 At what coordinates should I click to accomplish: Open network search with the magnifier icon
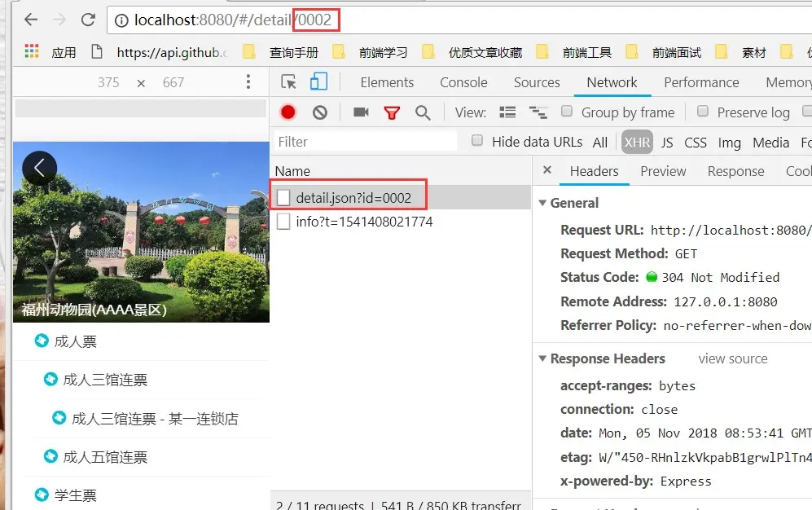(x=423, y=112)
